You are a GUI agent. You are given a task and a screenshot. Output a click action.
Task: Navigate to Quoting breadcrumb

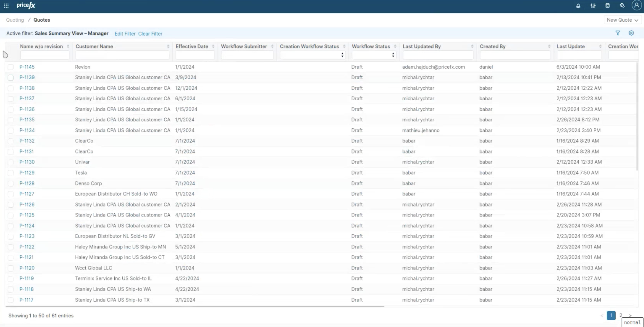point(15,20)
